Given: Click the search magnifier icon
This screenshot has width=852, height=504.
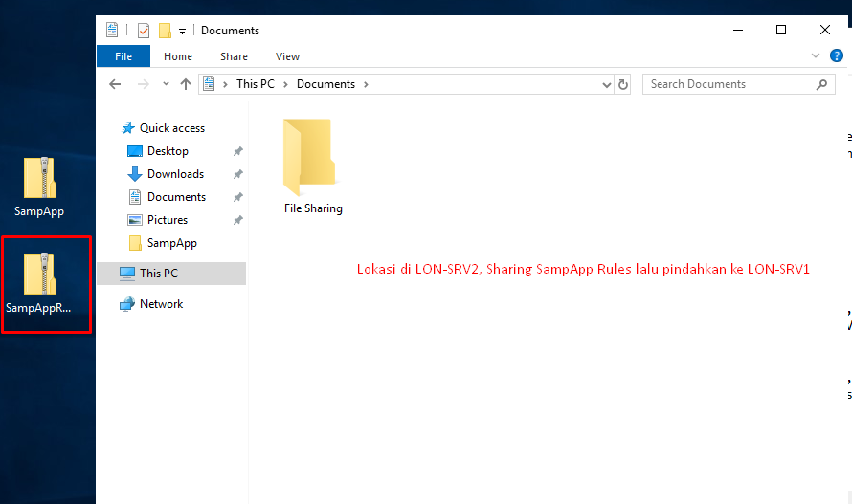Looking at the screenshot, I should [821, 84].
